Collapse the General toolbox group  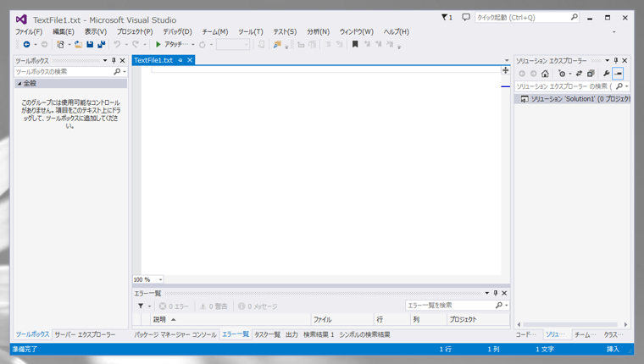click(x=19, y=83)
